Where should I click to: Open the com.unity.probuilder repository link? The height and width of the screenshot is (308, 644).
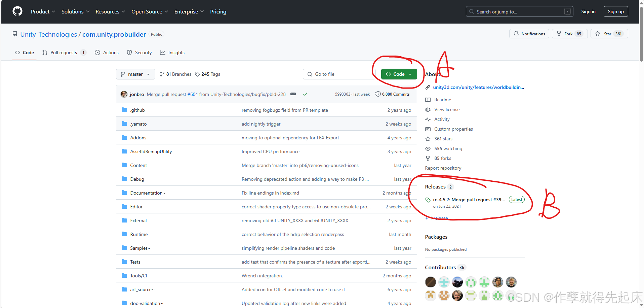point(114,34)
